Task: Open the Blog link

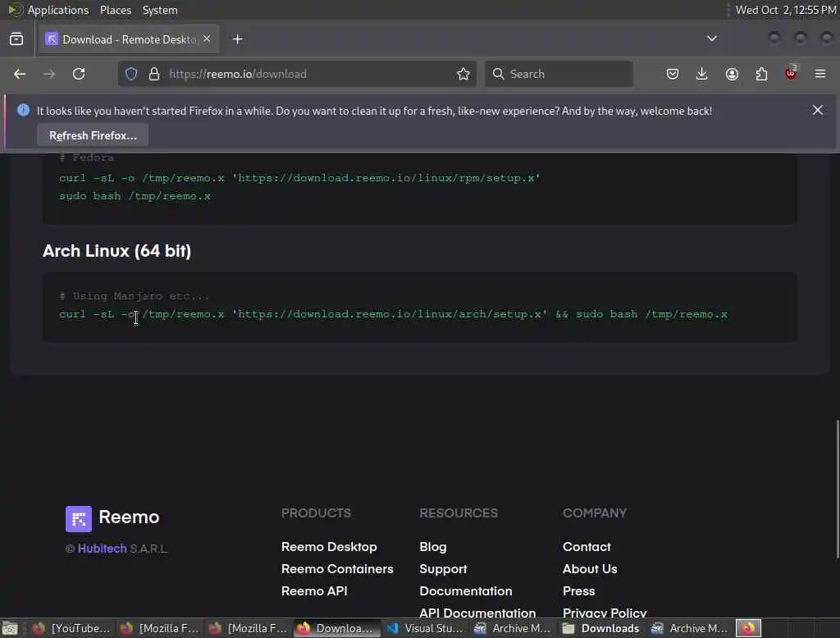Action: [433, 547]
